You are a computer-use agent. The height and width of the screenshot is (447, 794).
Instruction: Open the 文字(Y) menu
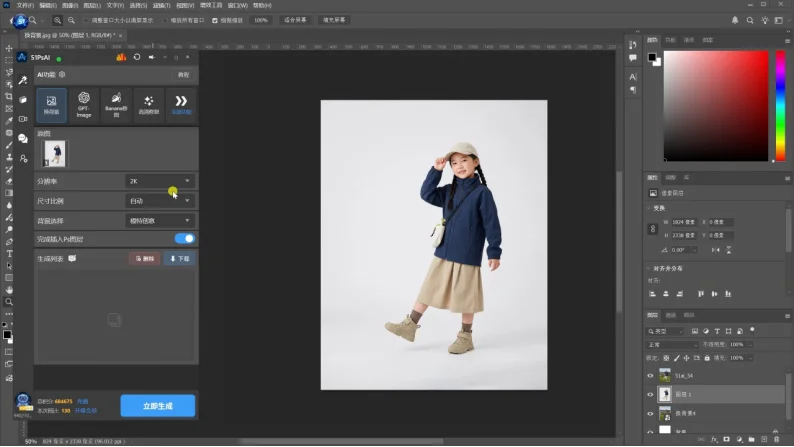click(115, 6)
